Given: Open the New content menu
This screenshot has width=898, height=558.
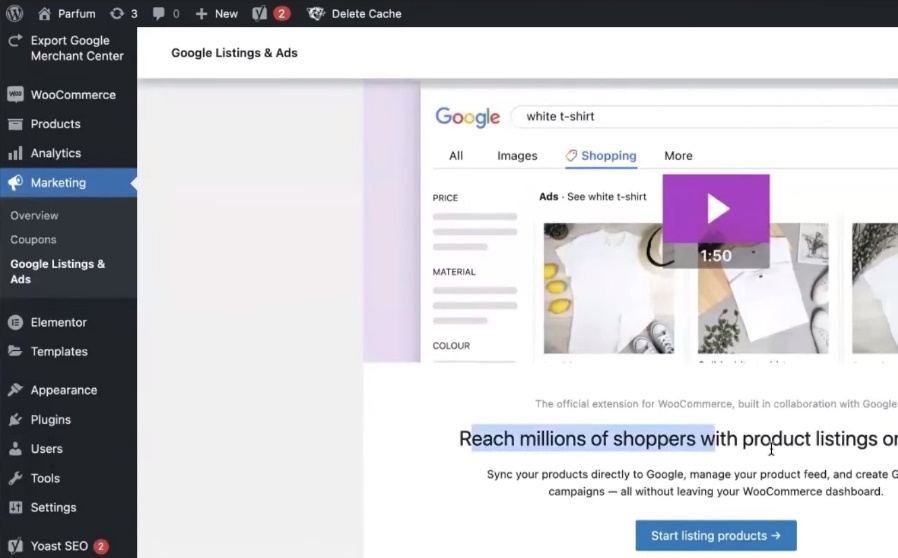Looking at the screenshot, I should click(x=216, y=14).
